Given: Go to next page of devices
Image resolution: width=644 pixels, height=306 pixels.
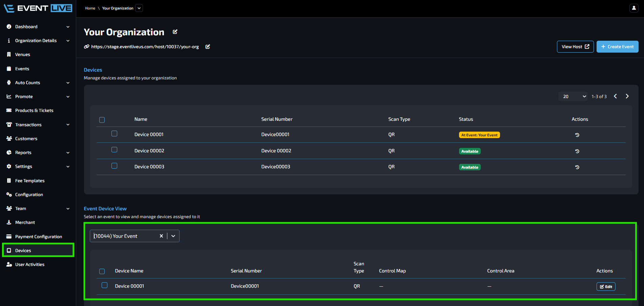Looking at the screenshot, I should 627,96.
